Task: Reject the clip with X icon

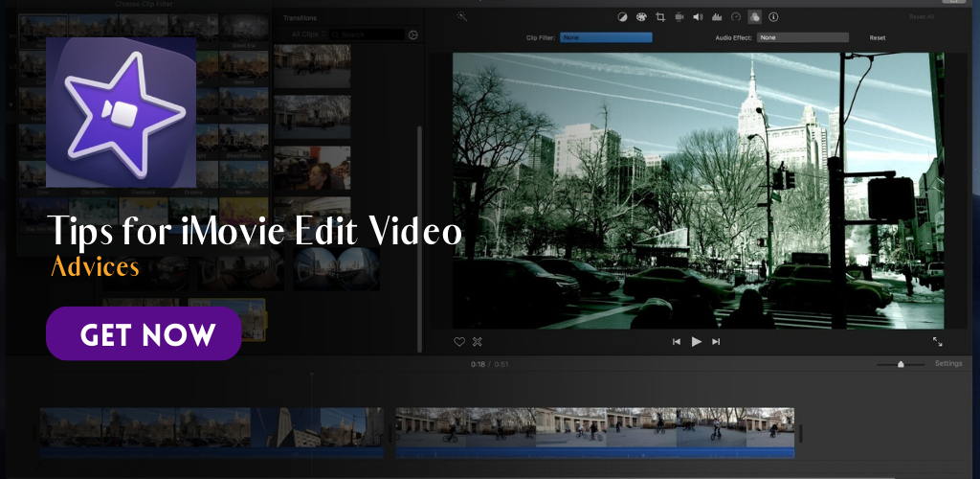Action: [x=478, y=341]
